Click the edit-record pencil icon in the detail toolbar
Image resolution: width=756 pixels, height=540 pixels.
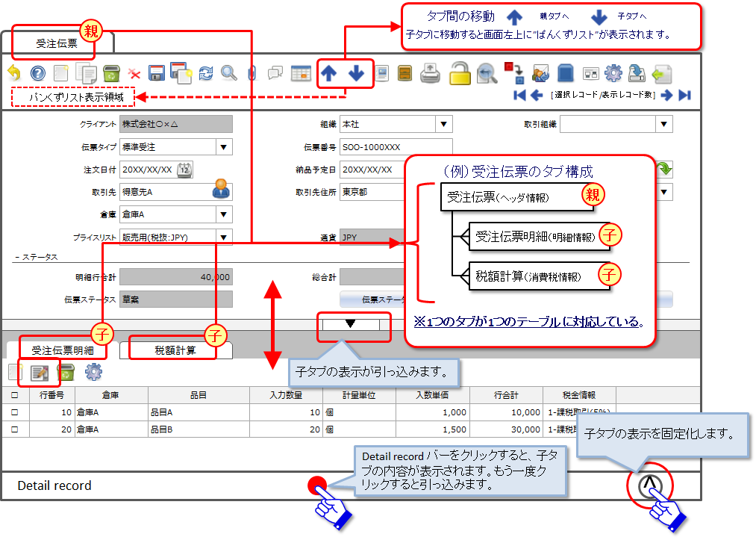click(39, 373)
